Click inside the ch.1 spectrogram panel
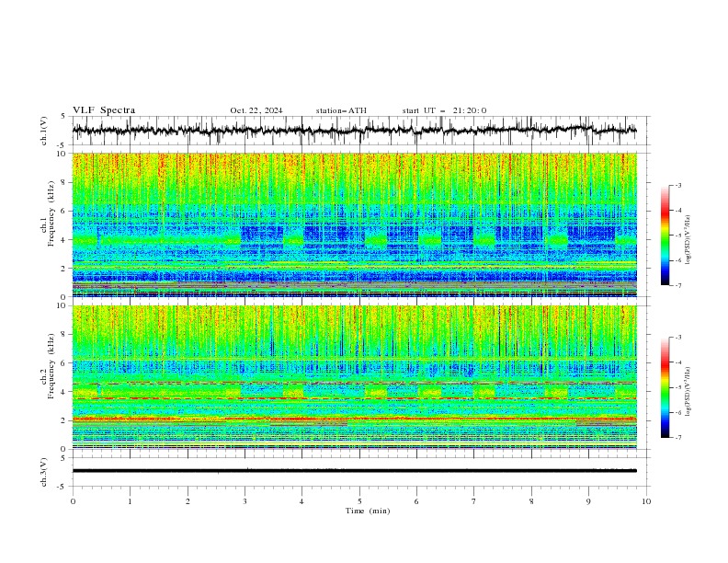The height and width of the screenshot is (563, 728). tap(354, 224)
